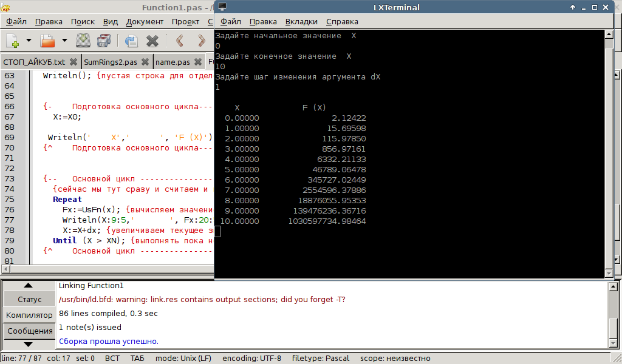The height and width of the screenshot is (364, 622).
Task: Click LXTerminal scrollbar down arrow
Action: click(x=609, y=273)
